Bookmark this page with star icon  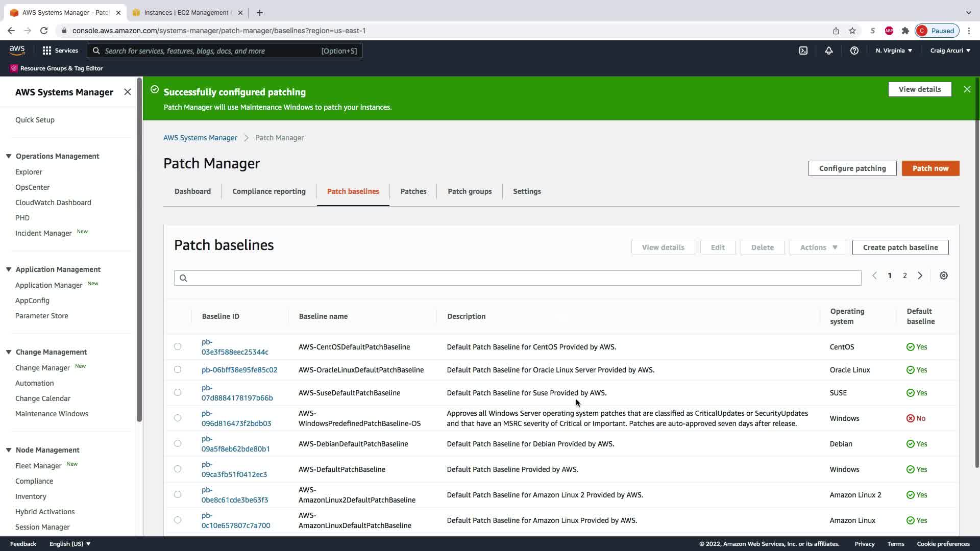pyautogui.click(x=852, y=31)
